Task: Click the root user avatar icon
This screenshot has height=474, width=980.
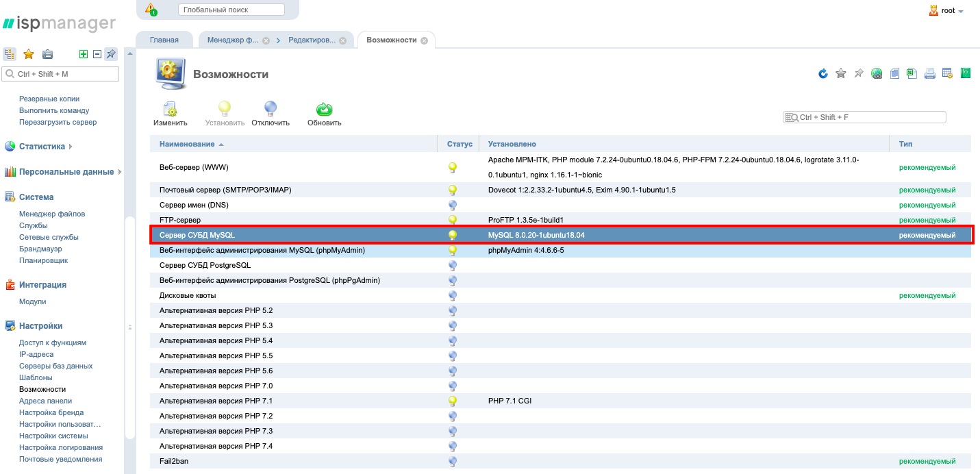Action: point(933,10)
